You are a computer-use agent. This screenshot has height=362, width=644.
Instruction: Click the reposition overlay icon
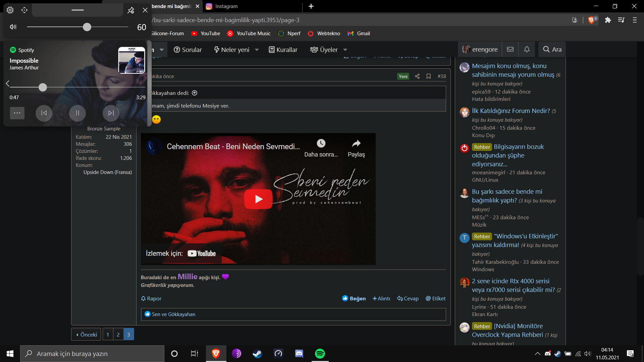(24, 10)
